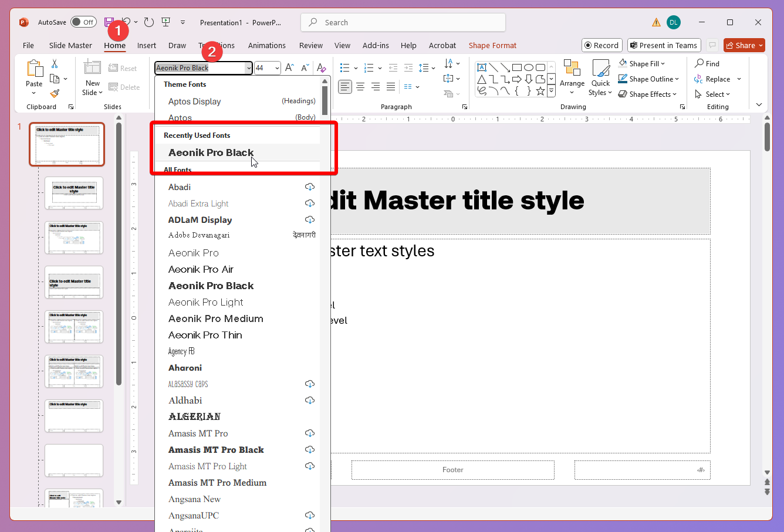Image resolution: width=784 pixels, height=532 pixels.
Task: Select the Amasis MT Pro Black font
Action: (x=238, y=450)
